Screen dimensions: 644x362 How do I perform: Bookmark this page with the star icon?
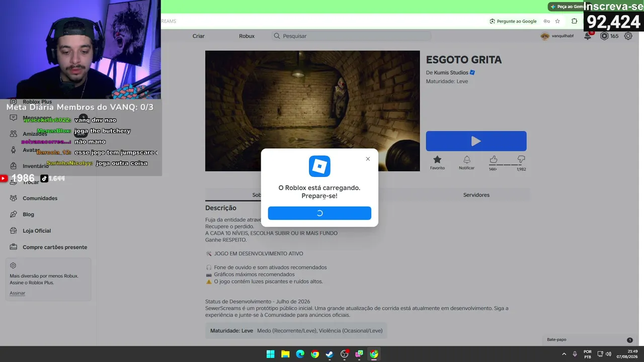coord(557,21)
